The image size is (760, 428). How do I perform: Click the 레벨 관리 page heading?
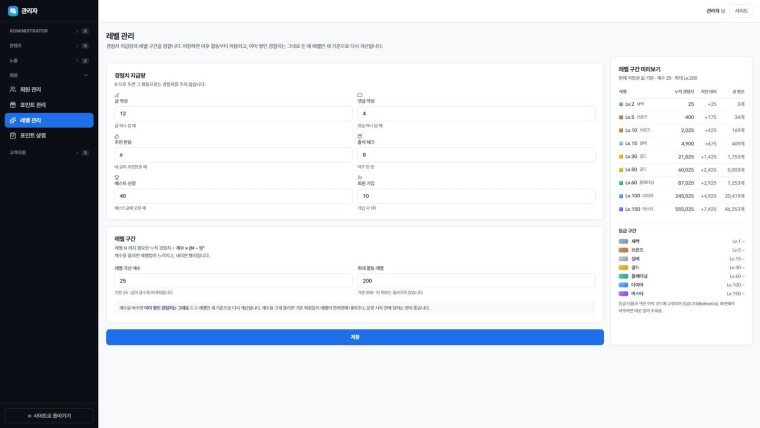pos(120,36)
